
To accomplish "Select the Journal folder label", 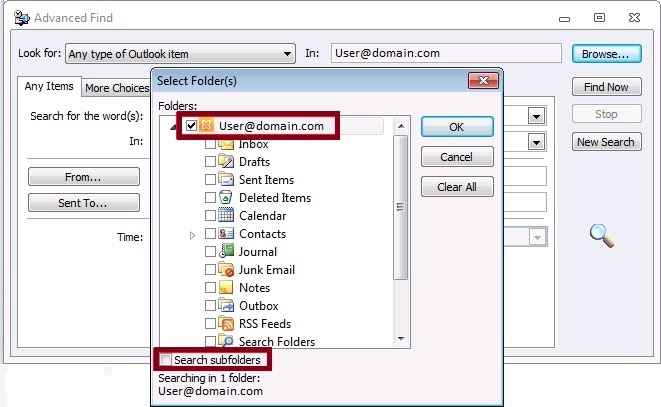I will tap(258, 252).
